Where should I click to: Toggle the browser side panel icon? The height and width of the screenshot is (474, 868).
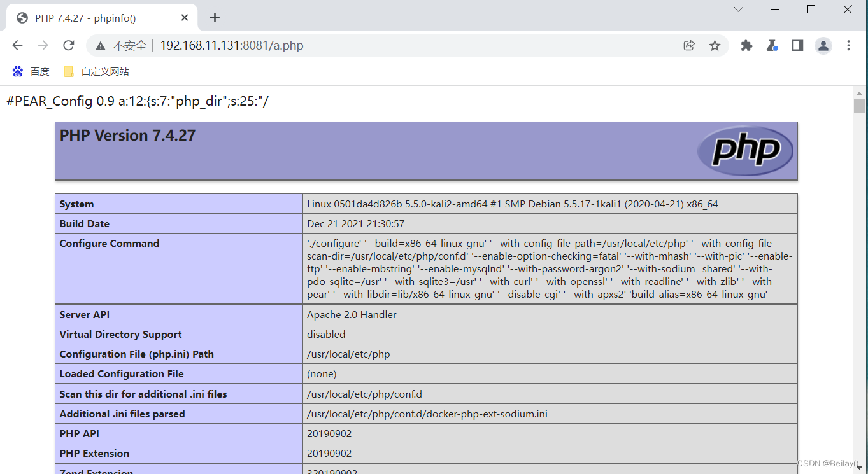797,45
